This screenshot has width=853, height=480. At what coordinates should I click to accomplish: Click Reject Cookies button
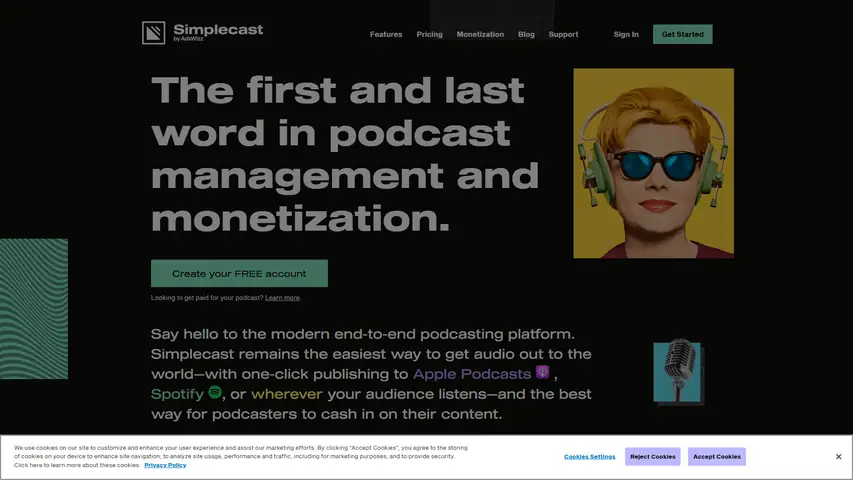coord(653,457)
